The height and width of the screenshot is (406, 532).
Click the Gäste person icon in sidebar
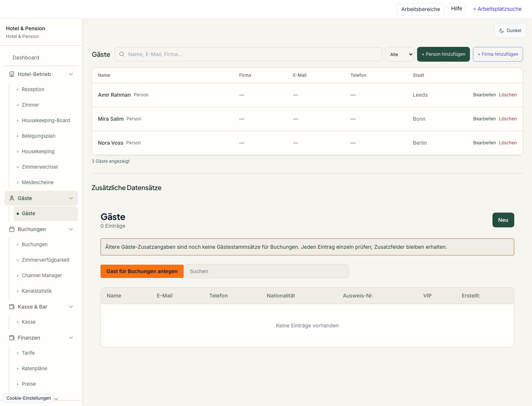(12, 198)
